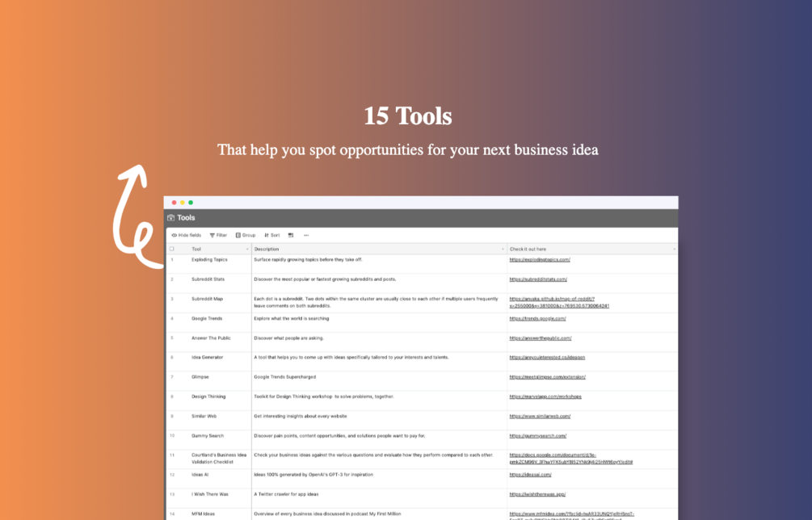Open the gummysearch.com link
The width and height of the screenshot is (812, 520).
click(538, 436)
